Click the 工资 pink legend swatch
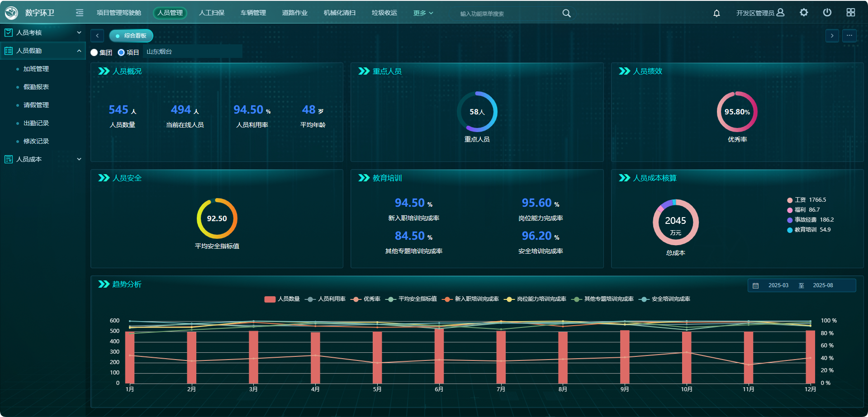 click(790, 200)
